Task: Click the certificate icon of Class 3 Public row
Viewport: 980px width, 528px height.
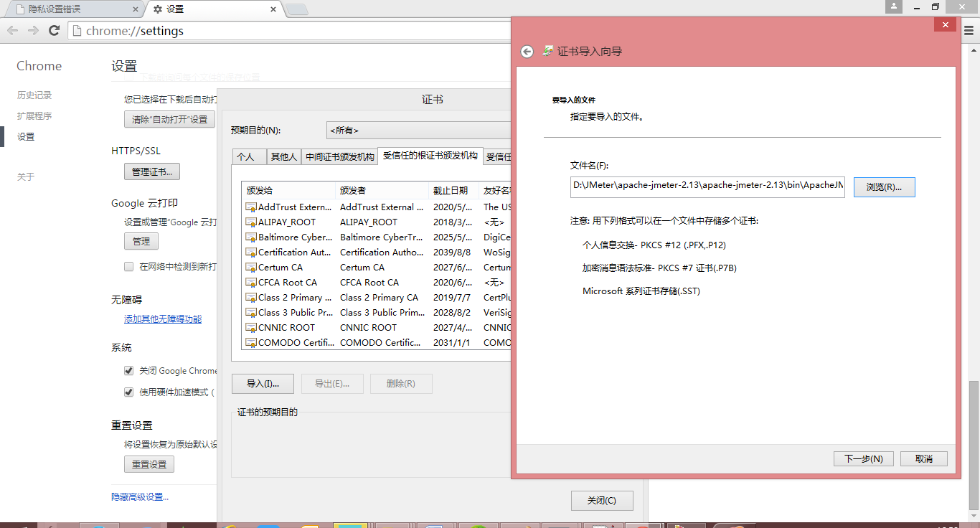Action: [251, 313]
